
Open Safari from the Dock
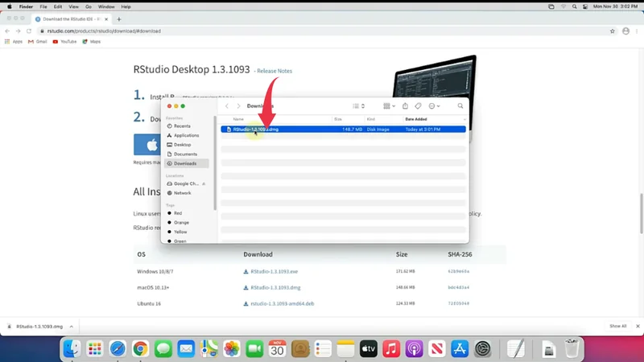pyautogui.click(x=118, y=348)
